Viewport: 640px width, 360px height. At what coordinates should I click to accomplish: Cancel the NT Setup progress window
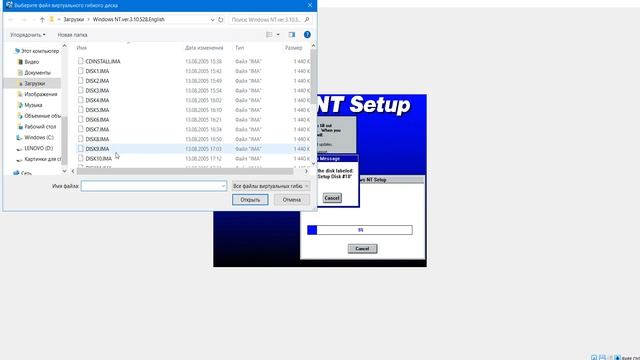[362, 249]
